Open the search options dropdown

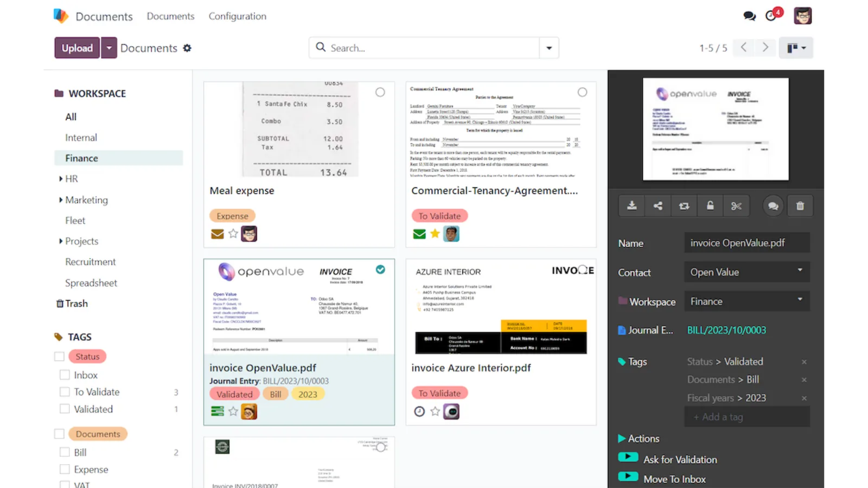click(x=549, y=48)
